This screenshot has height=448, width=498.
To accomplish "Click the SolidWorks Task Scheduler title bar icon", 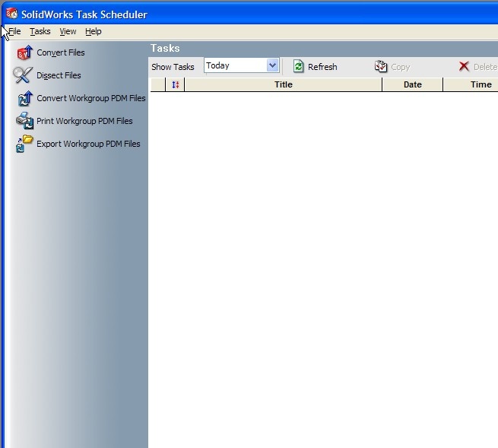I will pos(11,14).
